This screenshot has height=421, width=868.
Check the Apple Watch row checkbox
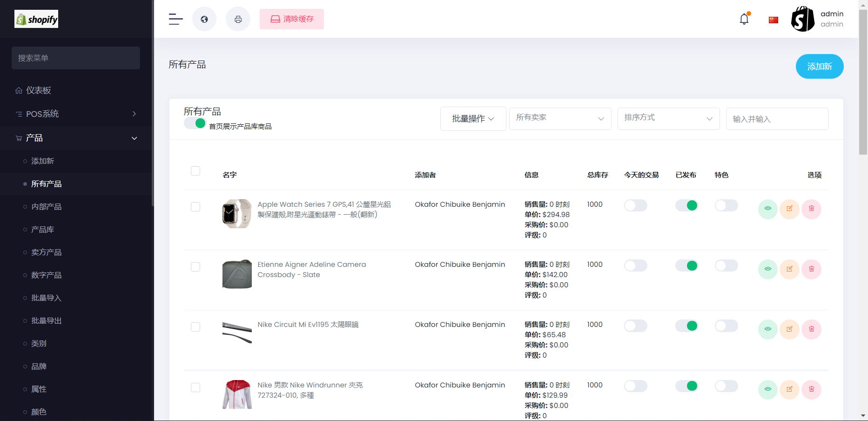pos(195,207)
